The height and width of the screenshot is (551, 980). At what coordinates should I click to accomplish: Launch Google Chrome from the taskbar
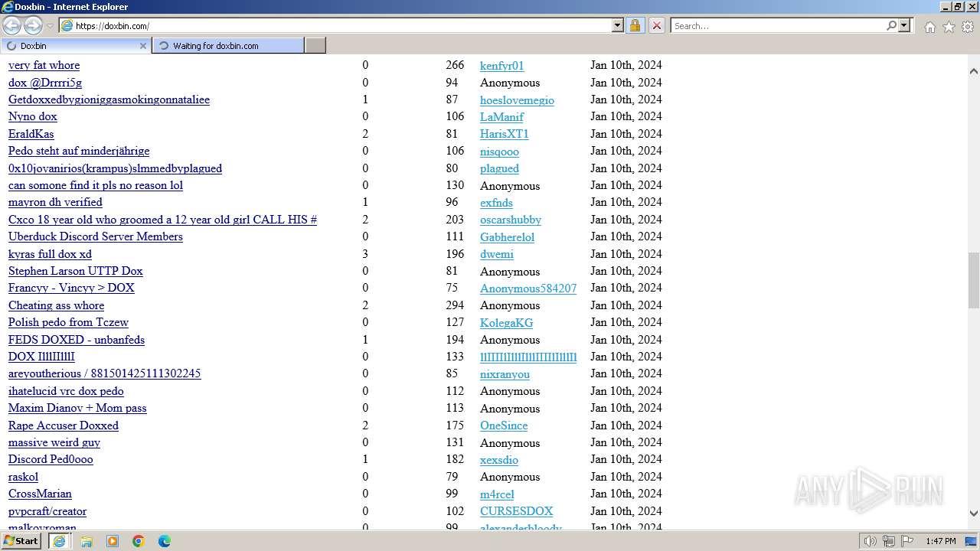139,541
